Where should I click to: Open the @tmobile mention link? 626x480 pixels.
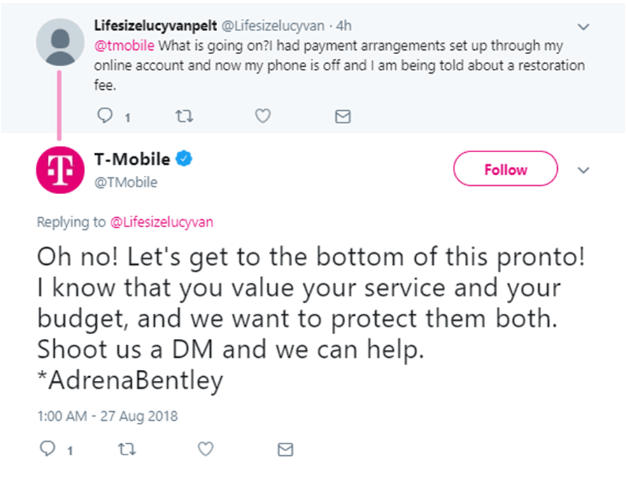point(124,46)
